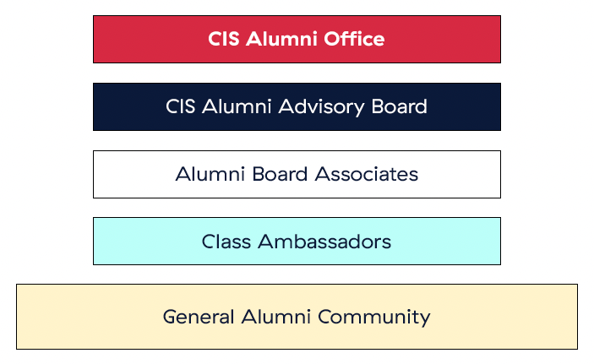This screenshot has height=364, width=594.
Task: Select the light cyan Class Ambassadors box
Action: click(x=297, y=242)
